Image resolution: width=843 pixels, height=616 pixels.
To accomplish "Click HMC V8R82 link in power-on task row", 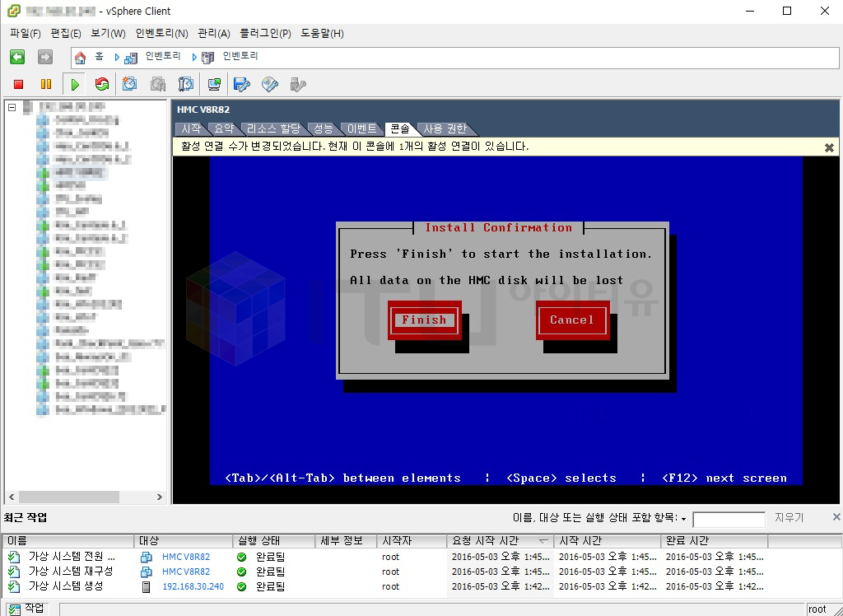I will click(x=186, y=557).
